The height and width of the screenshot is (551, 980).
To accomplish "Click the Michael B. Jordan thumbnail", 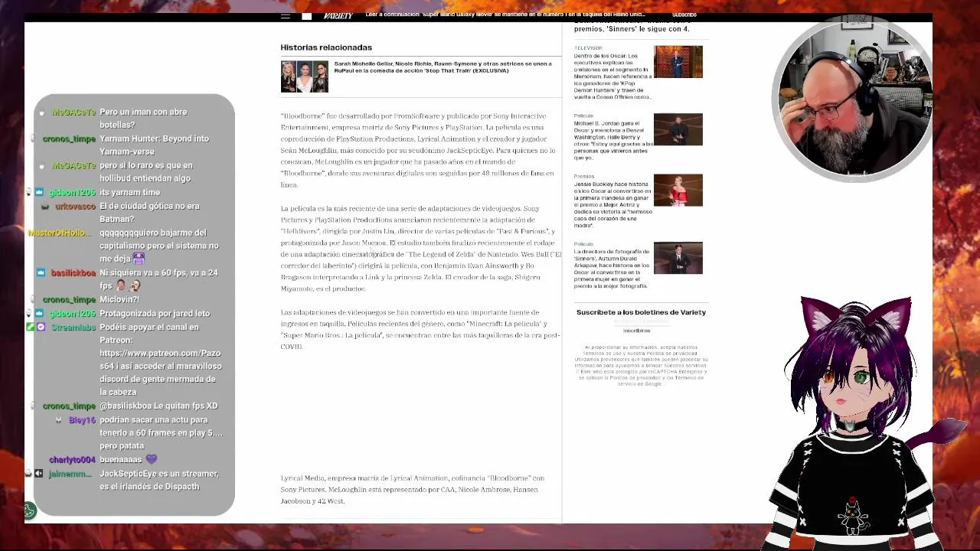I will [678, 129].
